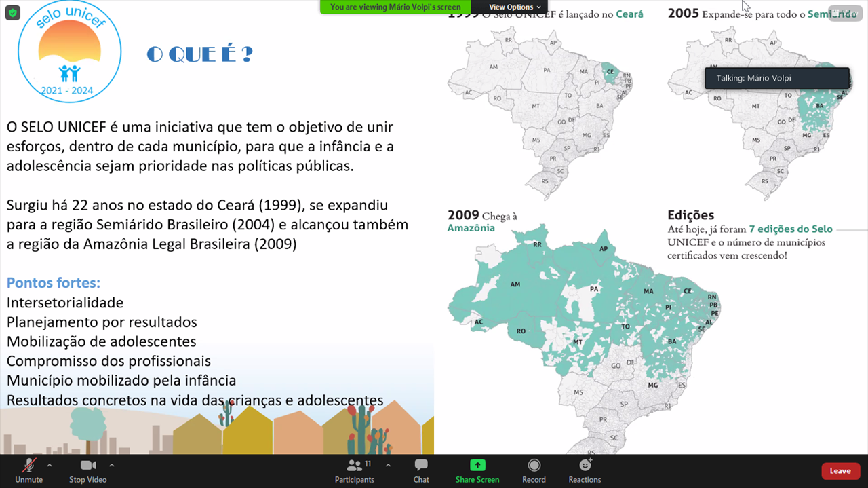Click the AM state label on the 2009 map
The width and height of the screenshot is (868, 488).
point(515,284)
